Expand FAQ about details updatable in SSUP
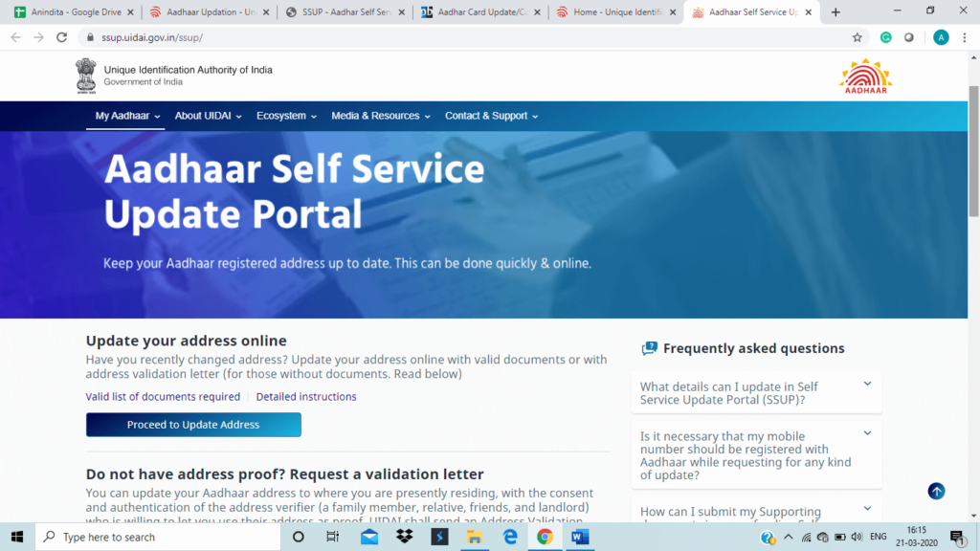The height and width of the screenshot is (551, 980). [x=756, y=393]
